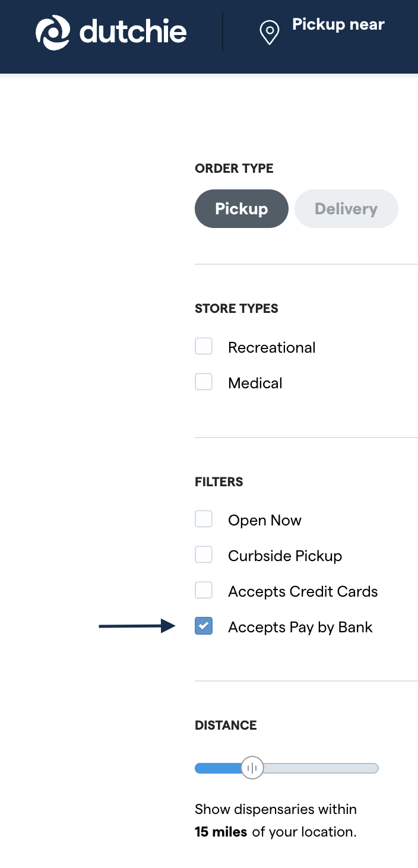This screenshot has height=868, width=418.
Task: Enable the Medical store type checkbox
Action: coord(204,382)
